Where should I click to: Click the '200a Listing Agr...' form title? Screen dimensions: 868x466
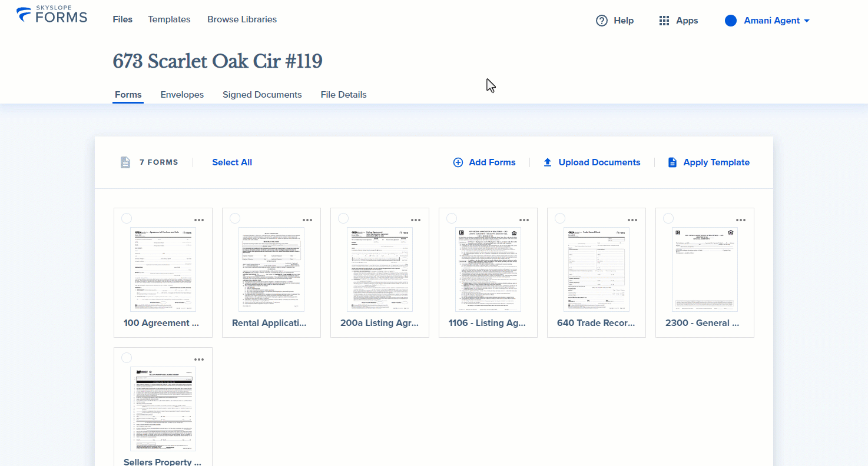click(x=380, y=323)
